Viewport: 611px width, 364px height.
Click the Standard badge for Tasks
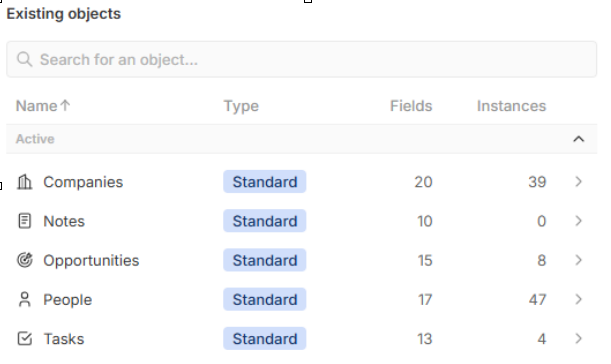click(265, 338)
